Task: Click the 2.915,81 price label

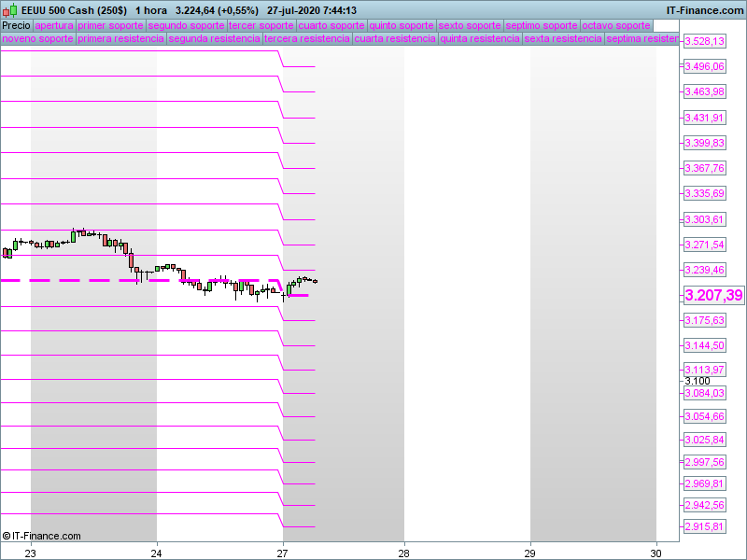Action: [705, 526]
